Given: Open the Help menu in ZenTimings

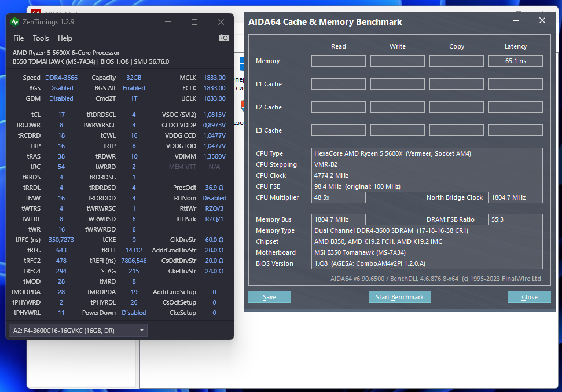Looking at the screenshot, I should 65,38.
